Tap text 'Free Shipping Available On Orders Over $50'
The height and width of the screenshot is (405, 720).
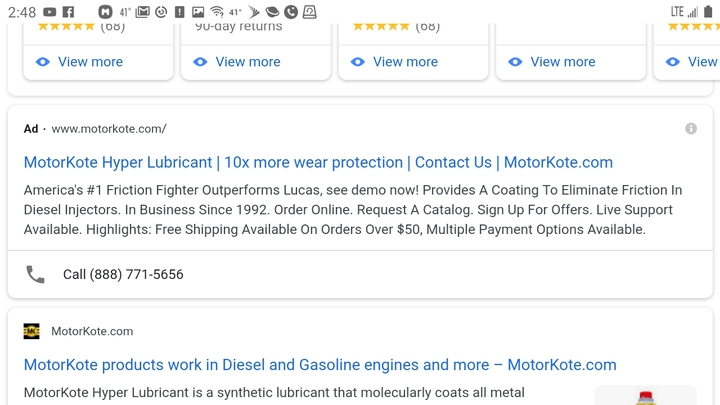(287, 230)
